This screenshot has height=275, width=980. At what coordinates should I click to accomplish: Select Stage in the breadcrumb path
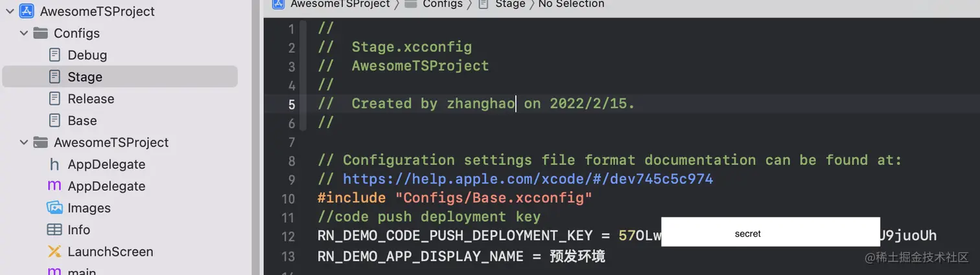tap(510, 4)
